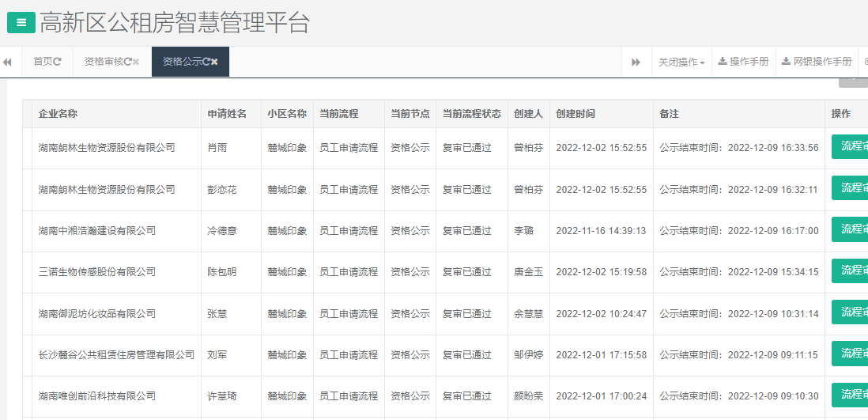Click the green 流程 button in 张慧 row
This screenshot has height=420, width=868.
coord(850,312)
